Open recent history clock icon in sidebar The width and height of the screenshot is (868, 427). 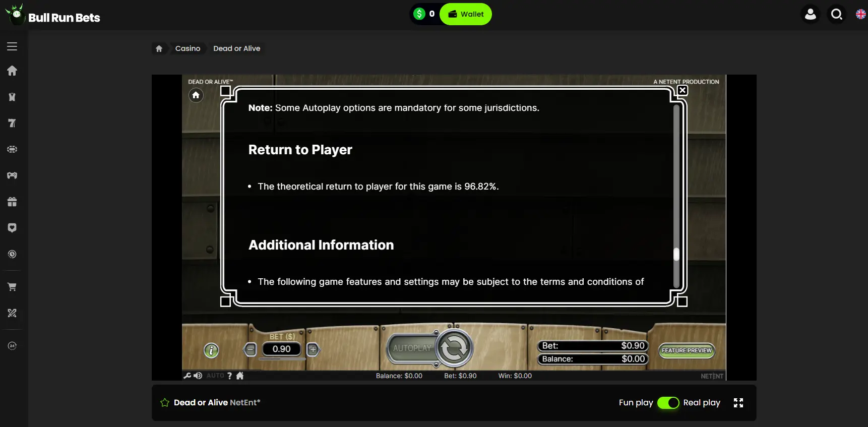coord(12,254)
